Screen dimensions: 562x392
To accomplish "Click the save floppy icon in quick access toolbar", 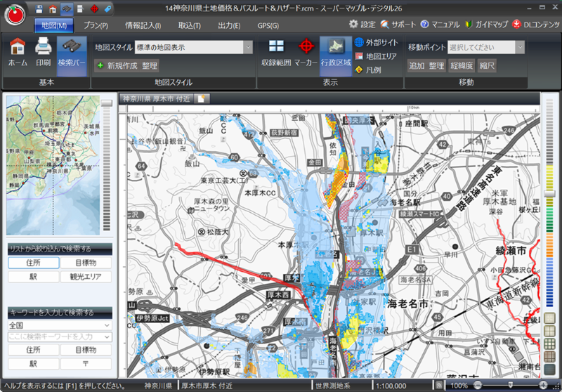I will tap(39, 9).
